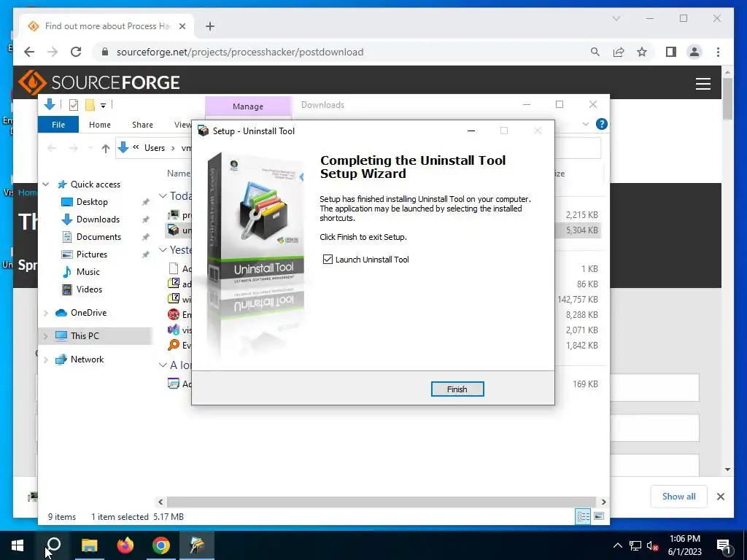Open Chrome share page icon
The height and width of the screenshot is (560, 747).
[619, 52]
